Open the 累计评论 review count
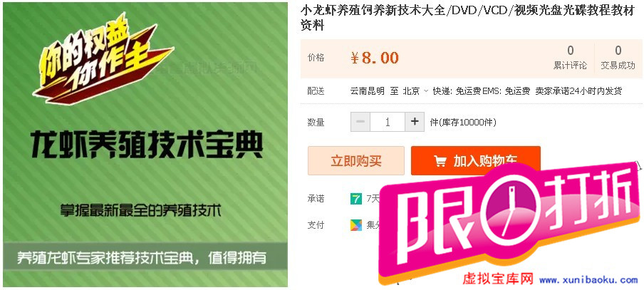644x290 pixels. pos(570,58)
